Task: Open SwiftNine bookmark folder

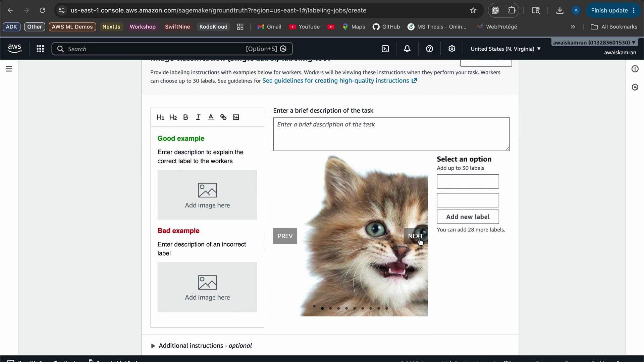Action: pos(177,27)
